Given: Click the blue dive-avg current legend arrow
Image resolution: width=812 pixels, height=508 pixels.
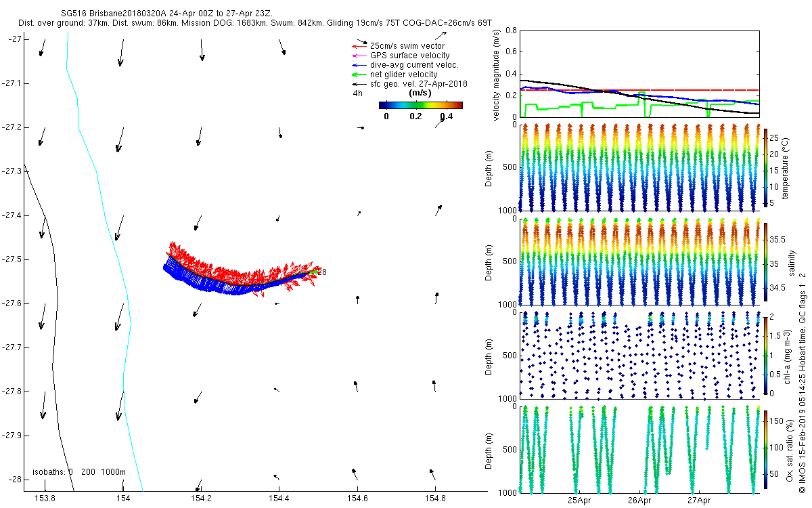Looking at the screenshot, I should coord(359,65).
